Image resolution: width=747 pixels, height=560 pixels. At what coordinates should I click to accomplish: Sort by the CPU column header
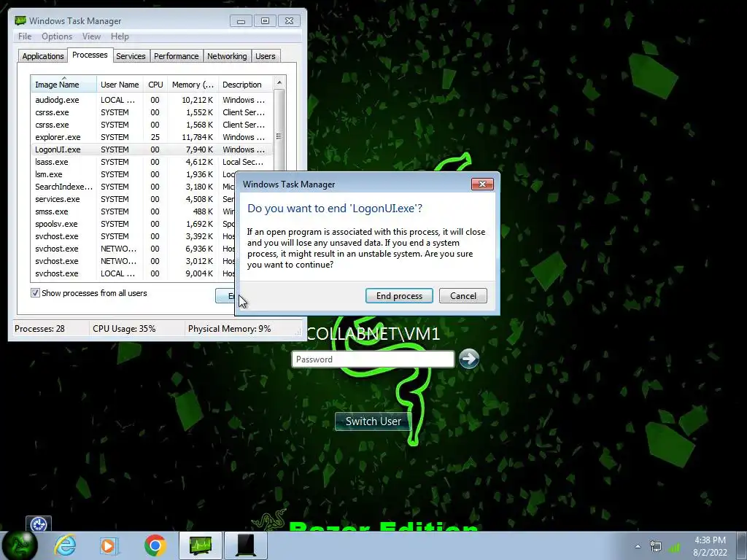click(155, 85)
